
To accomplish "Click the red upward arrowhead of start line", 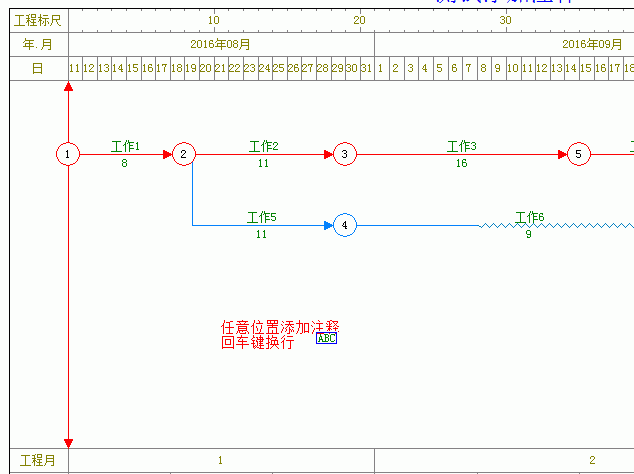I will click(68, 86).
